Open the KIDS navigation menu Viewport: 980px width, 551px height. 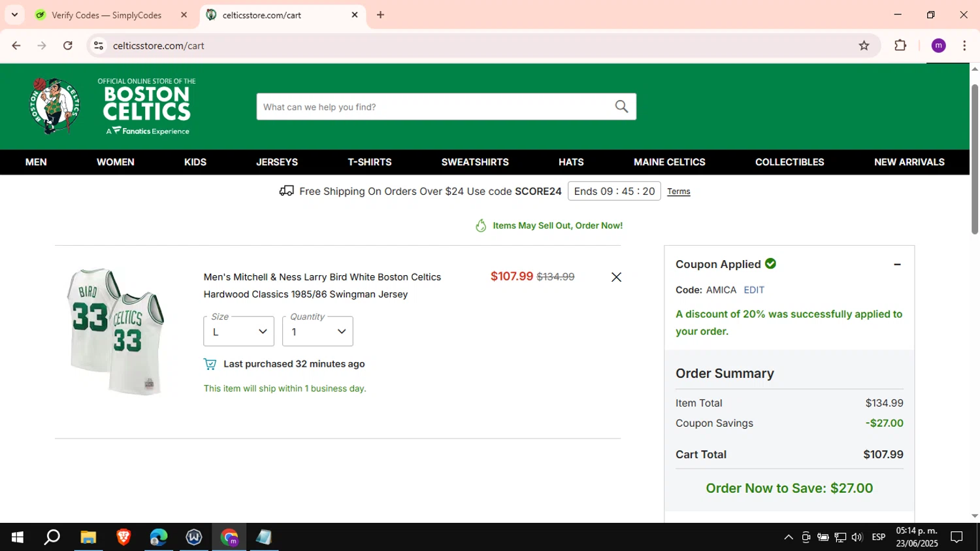pos(195,162)
